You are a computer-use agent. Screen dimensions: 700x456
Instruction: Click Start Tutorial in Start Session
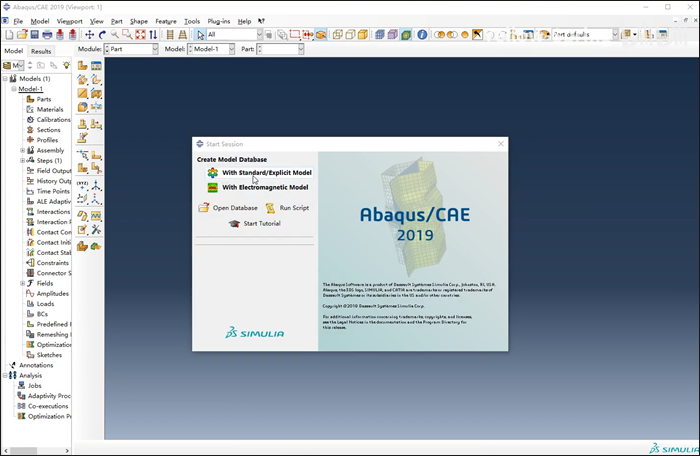point(255,223)
